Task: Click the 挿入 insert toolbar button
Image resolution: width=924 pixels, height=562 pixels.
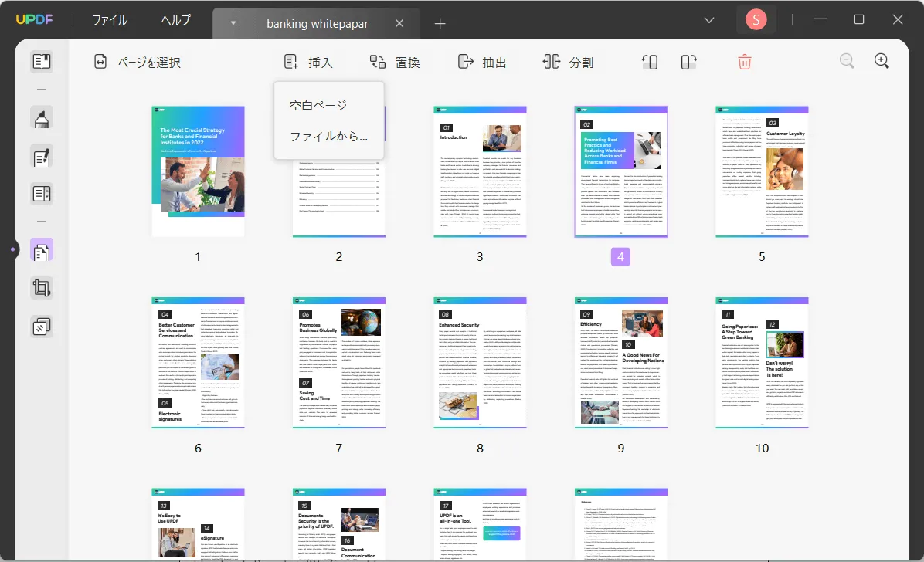Action: [308, 62]
